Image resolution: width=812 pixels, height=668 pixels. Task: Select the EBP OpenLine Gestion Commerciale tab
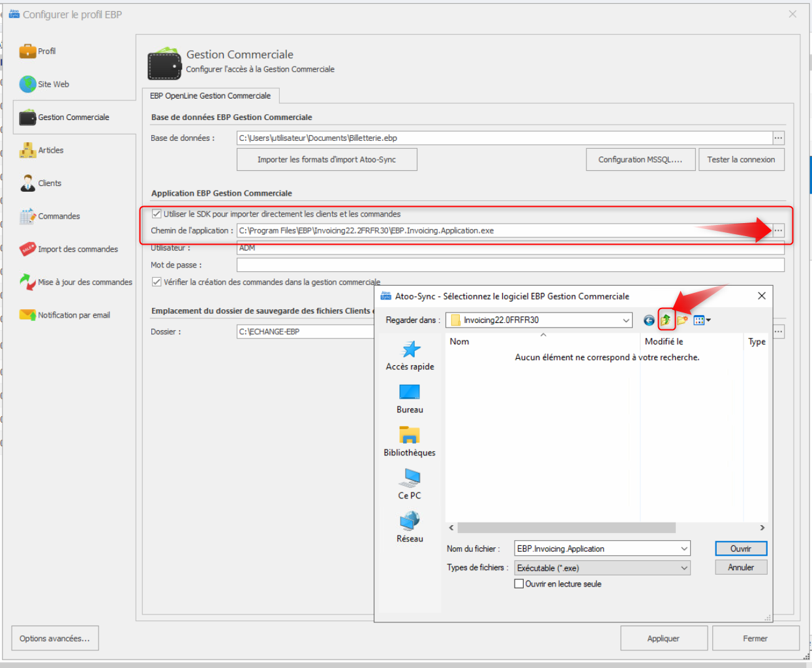211,96
